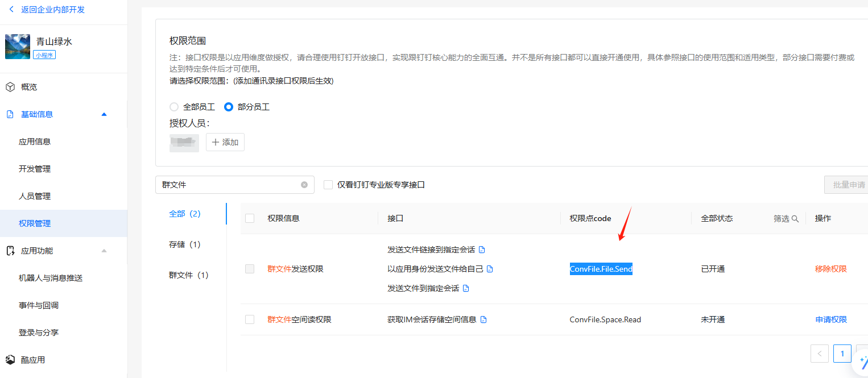Open 应用信息 in the sidebar
This screenshot has height=378, width=868.
[x=35, y=142]
